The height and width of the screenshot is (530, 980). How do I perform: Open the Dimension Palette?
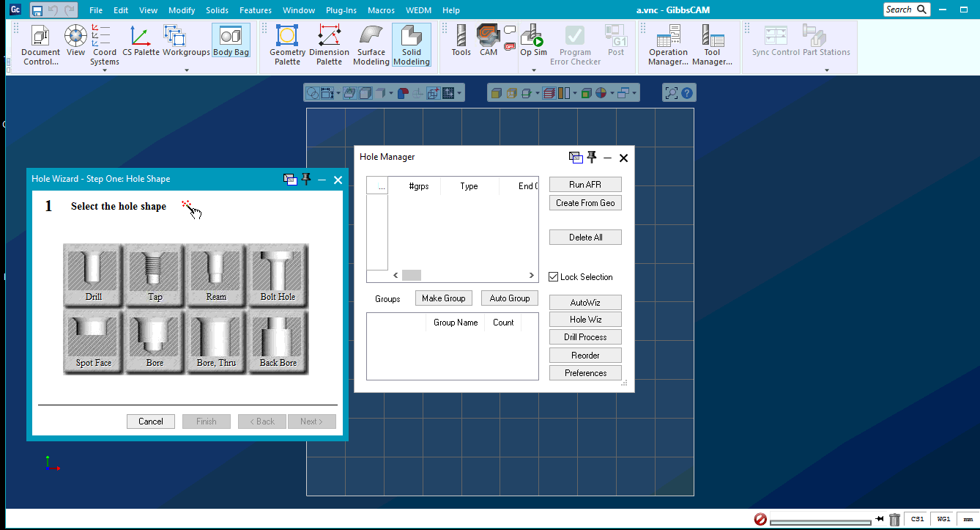point(329,45)
